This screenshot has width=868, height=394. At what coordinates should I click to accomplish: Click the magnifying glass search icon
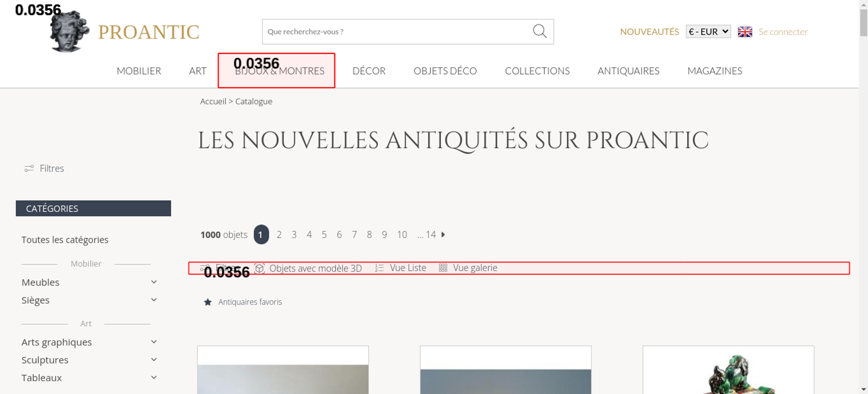[539, 31]
